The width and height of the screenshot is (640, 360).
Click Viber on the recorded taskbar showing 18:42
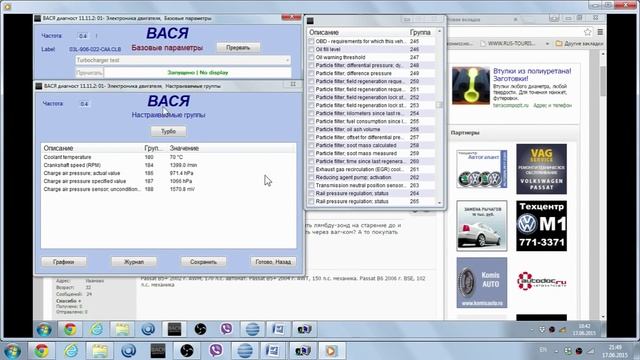pyautogui.click(x=226, y=329)
